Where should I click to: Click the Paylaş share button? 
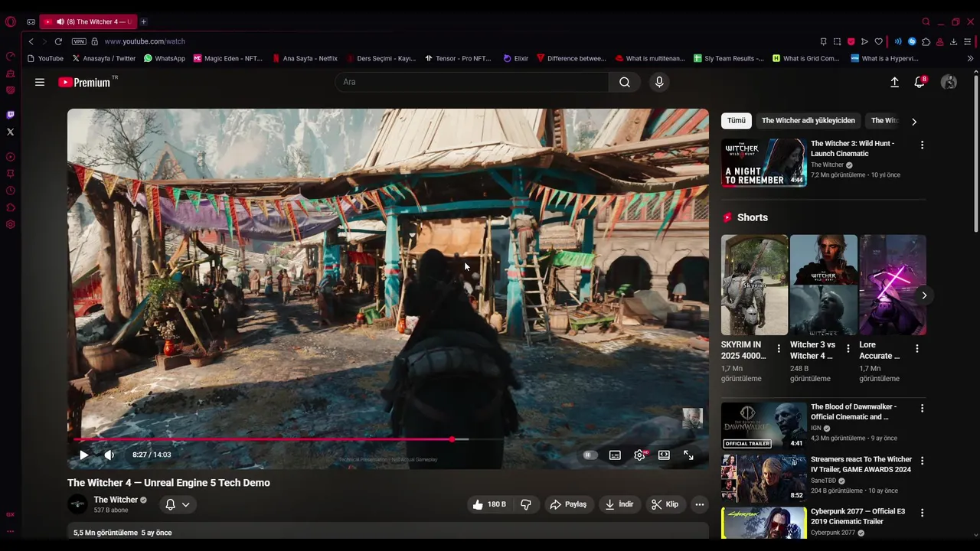click(568, 504)
